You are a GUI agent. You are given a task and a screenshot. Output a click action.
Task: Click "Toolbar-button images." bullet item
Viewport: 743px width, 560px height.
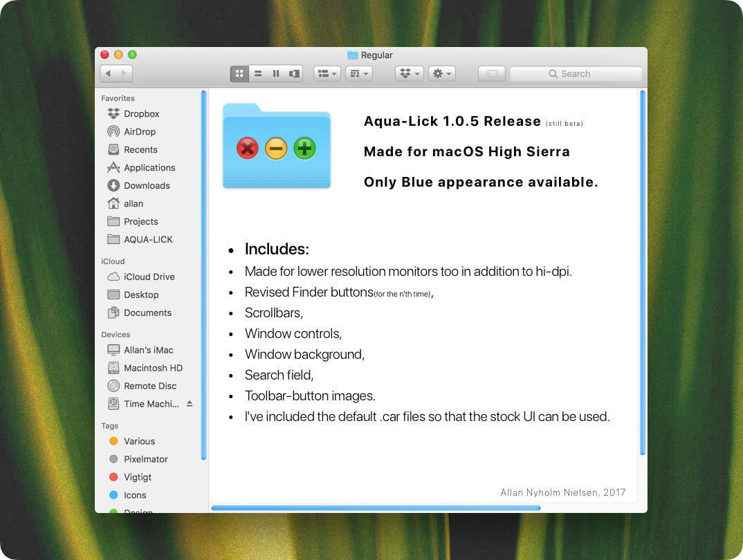click(x=310, y=395)
